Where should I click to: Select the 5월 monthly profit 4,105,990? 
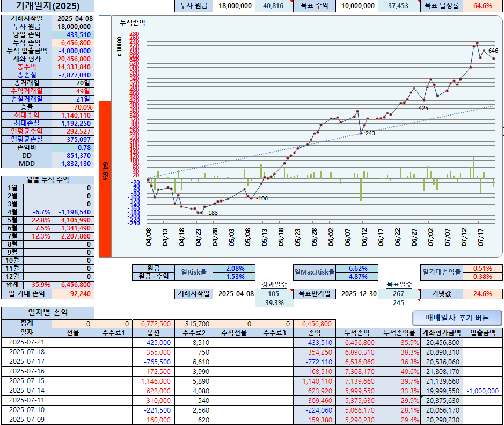[x=73, y=220]
